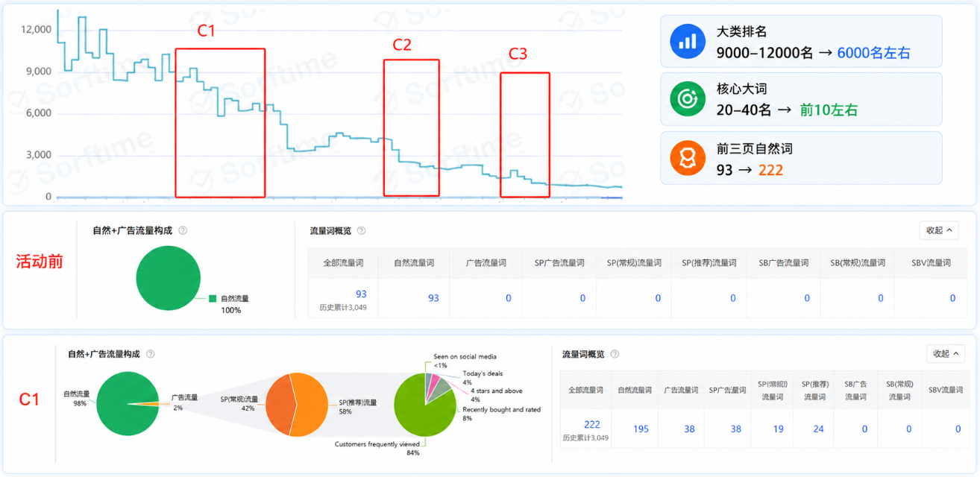Click the 自然流量 98% pie label
The image size is (980, 477).
coord(77,398)
